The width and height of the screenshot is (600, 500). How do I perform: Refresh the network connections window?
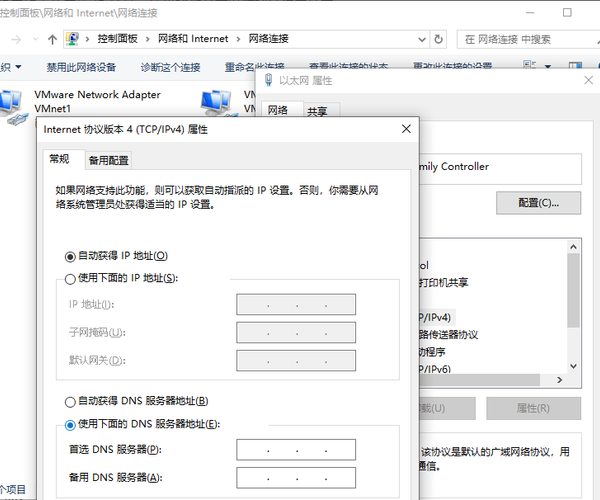[439, 39]
